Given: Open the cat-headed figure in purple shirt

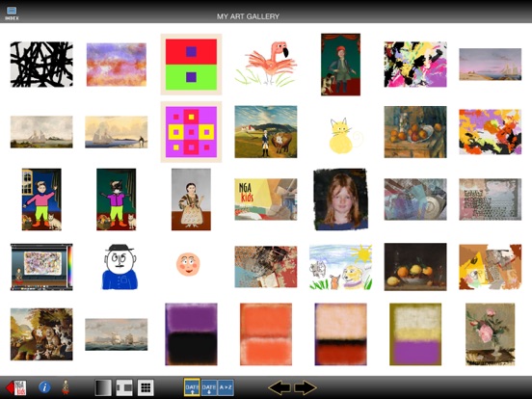Looking at the screenshot, I should pos(117,199).
